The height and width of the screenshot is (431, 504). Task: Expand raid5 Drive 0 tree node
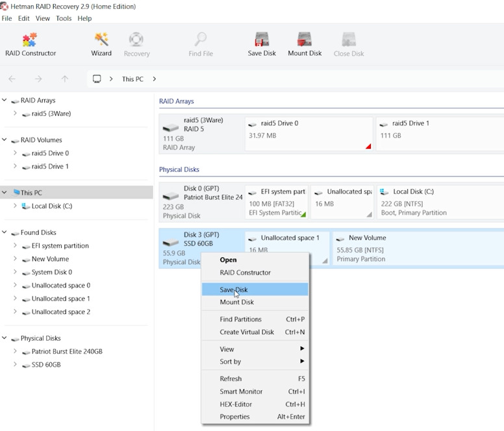click(x=15, y=153)
